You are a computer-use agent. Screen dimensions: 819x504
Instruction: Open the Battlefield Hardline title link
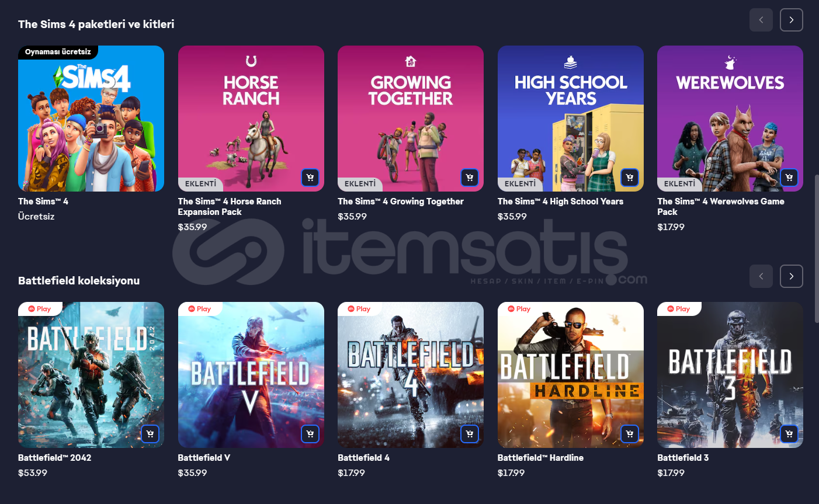pos(540,458)
